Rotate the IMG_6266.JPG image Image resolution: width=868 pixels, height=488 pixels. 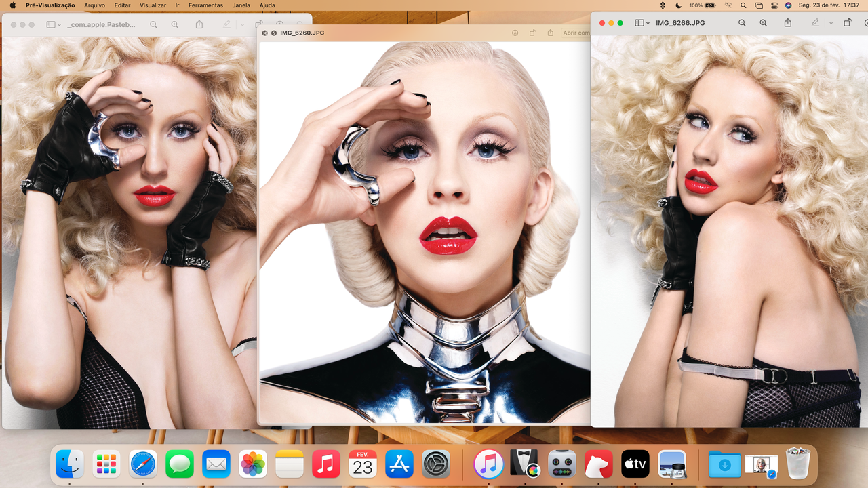[848, 23]
